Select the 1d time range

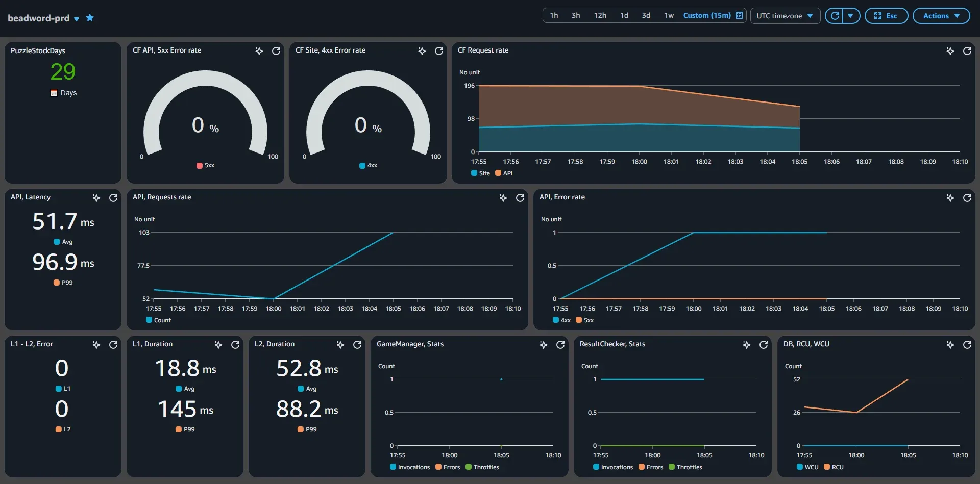pos(624,16)
